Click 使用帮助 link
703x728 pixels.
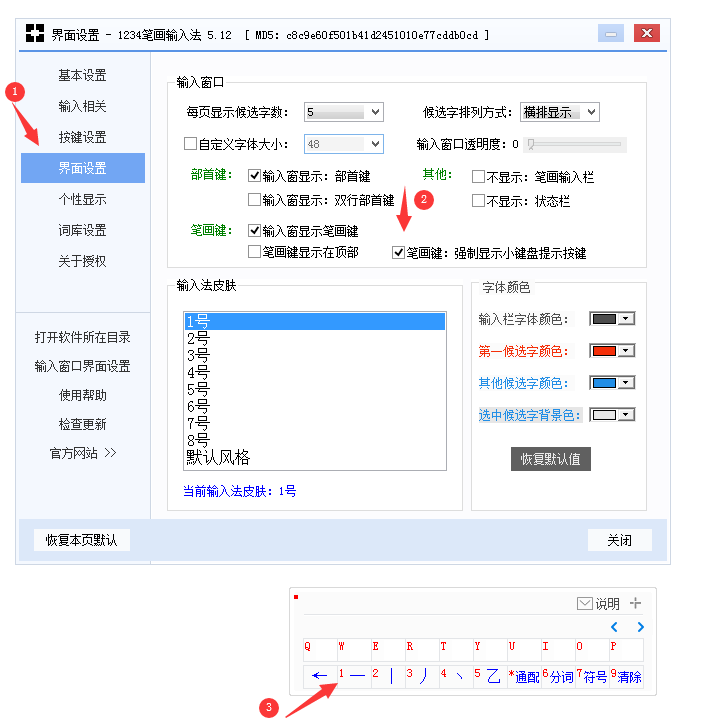click(82, 395)
